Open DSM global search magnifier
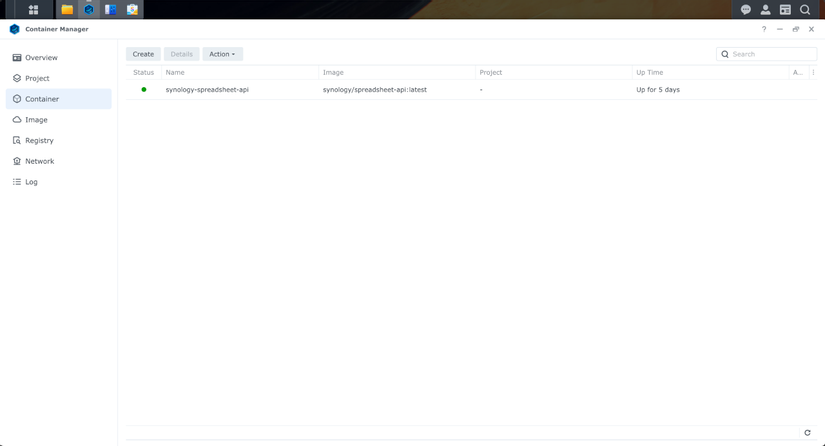The height and width of the screenshot is (446, 825). (805, 9)
